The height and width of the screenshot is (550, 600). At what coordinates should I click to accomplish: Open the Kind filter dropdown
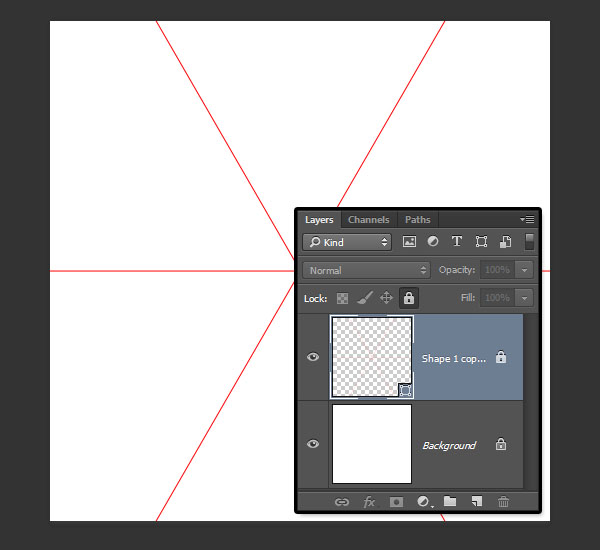pyautogui.click(x=348, y=242)
